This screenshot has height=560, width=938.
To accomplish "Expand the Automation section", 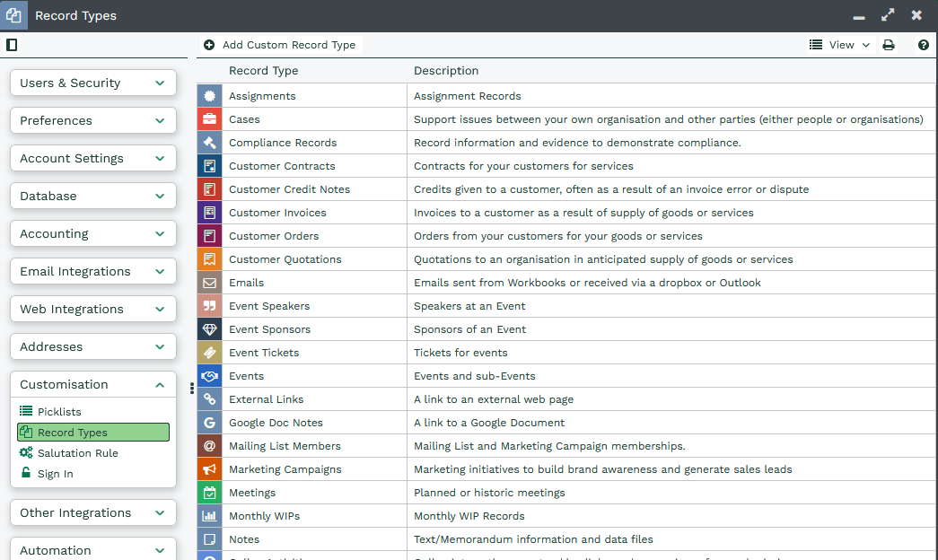I will click(x=93, y=550).
